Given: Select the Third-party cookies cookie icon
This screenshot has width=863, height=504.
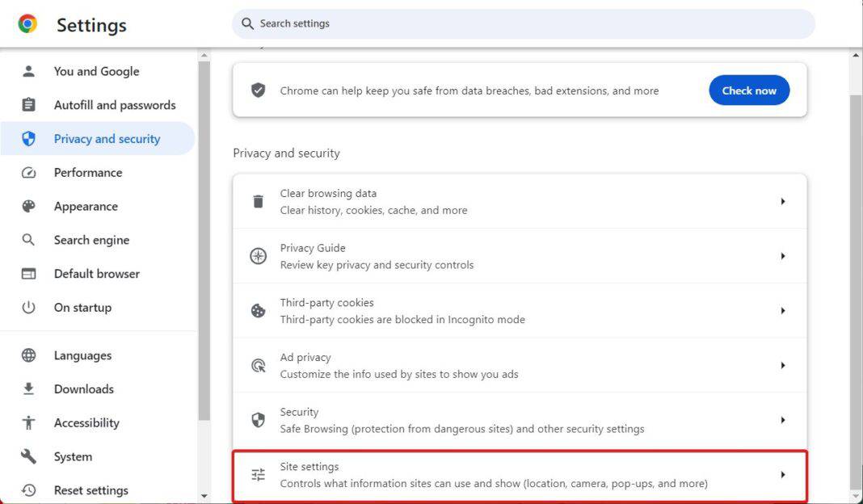Looking at the screenshot, I should pos(258,310).
